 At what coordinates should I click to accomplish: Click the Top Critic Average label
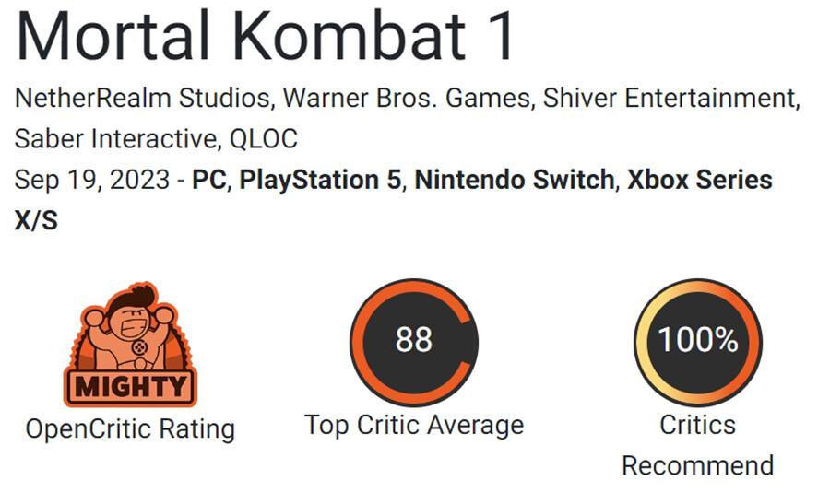point(414,425)
